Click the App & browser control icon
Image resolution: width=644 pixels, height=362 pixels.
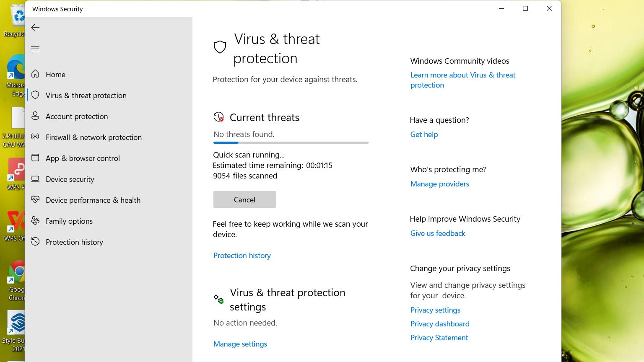(x=35, y=158)
